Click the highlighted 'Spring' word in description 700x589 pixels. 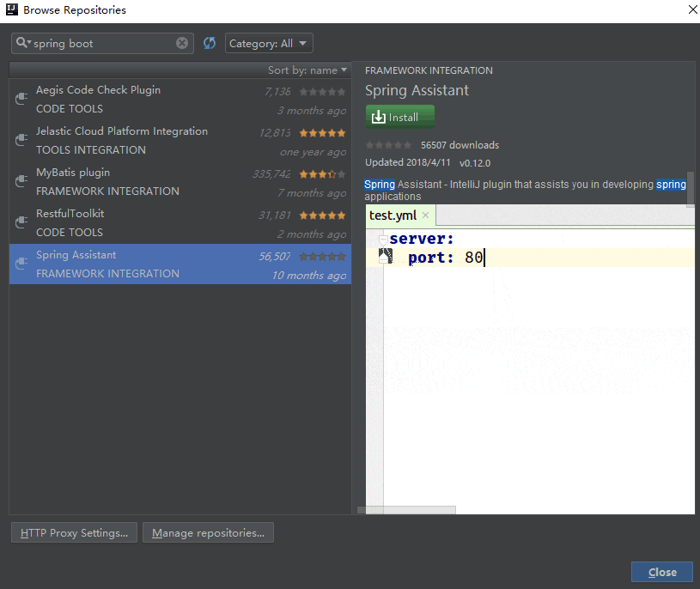[380, 185]
